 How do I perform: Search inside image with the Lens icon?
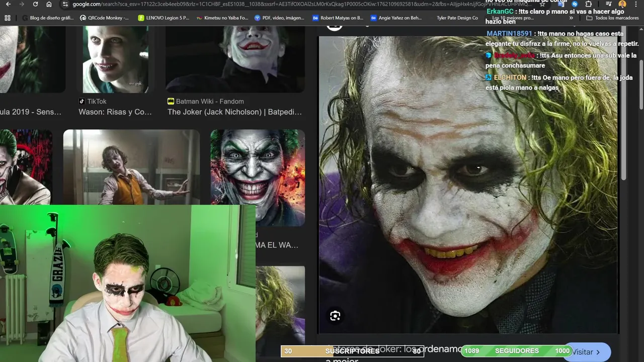(335, 316)
